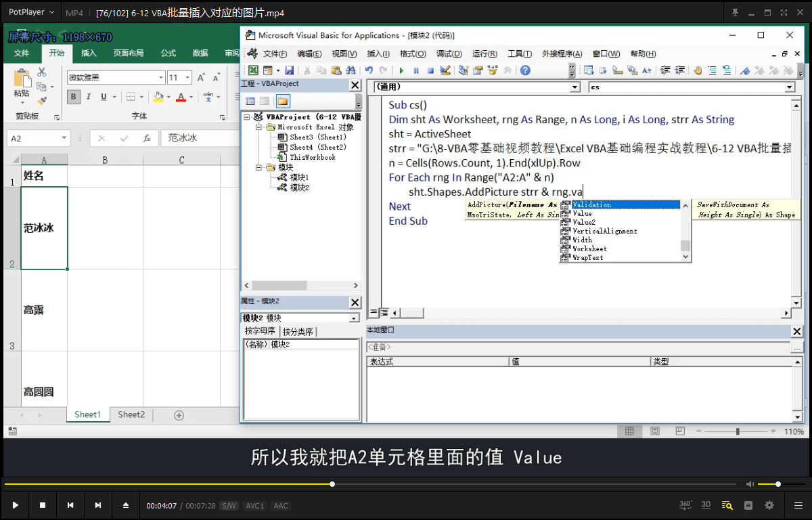This screenshot has width=812, height=520.
Task: Toggle PotPlayer pin on top icon
Action: tap(735, 13)
